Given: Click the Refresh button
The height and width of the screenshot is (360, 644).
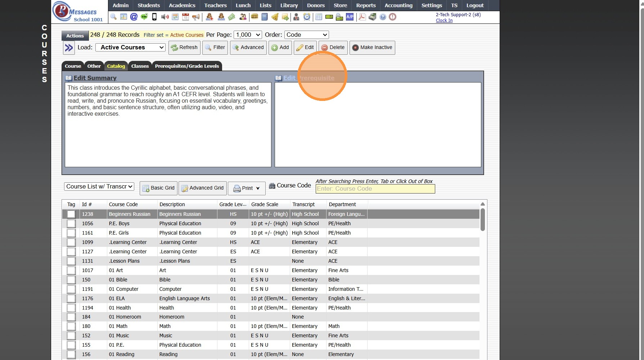Looking at the screenshot, I should tap(184, 48).
